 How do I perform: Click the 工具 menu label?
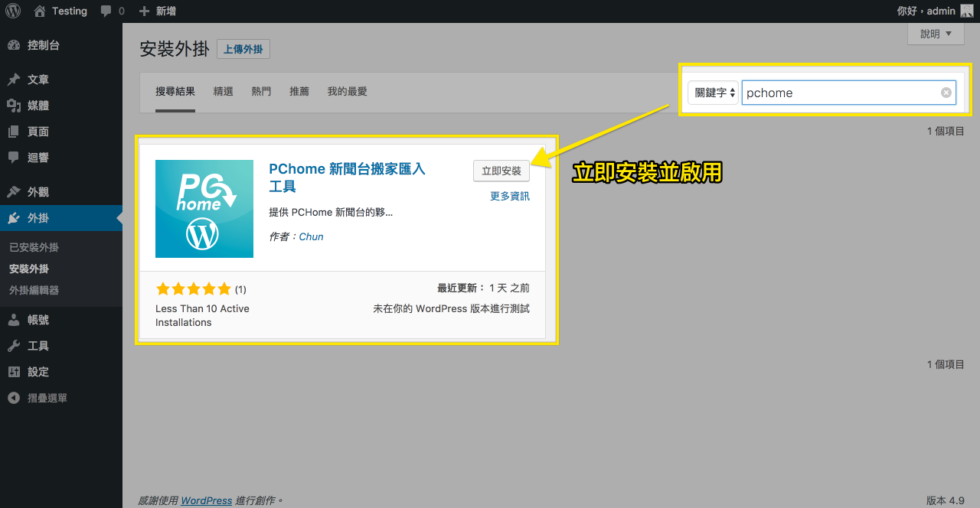click(x=38, y=346)
